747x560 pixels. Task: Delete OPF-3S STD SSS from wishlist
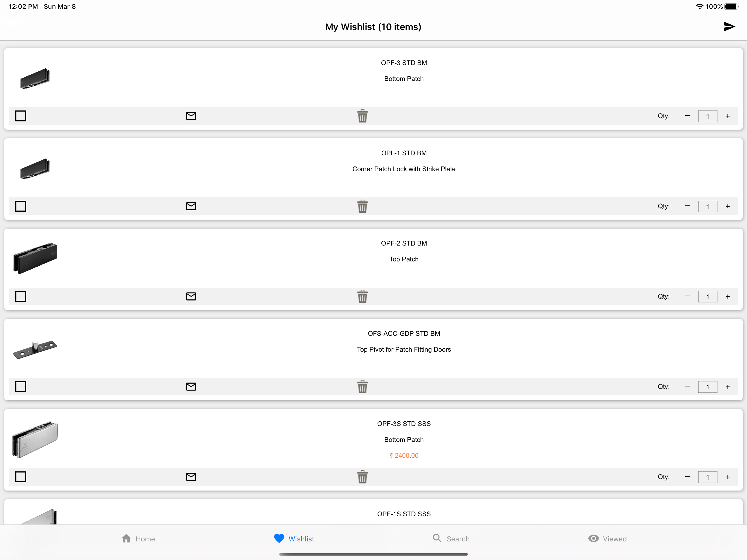pos(362,477)
